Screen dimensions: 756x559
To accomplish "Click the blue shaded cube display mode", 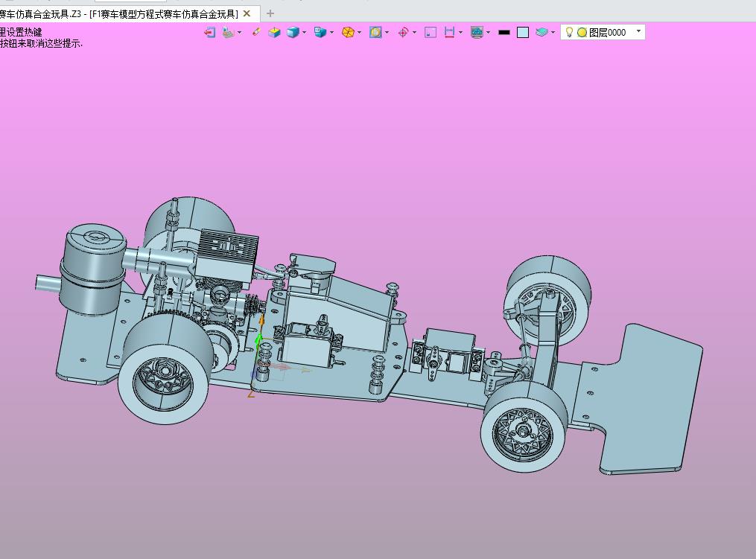I will 293,32.
